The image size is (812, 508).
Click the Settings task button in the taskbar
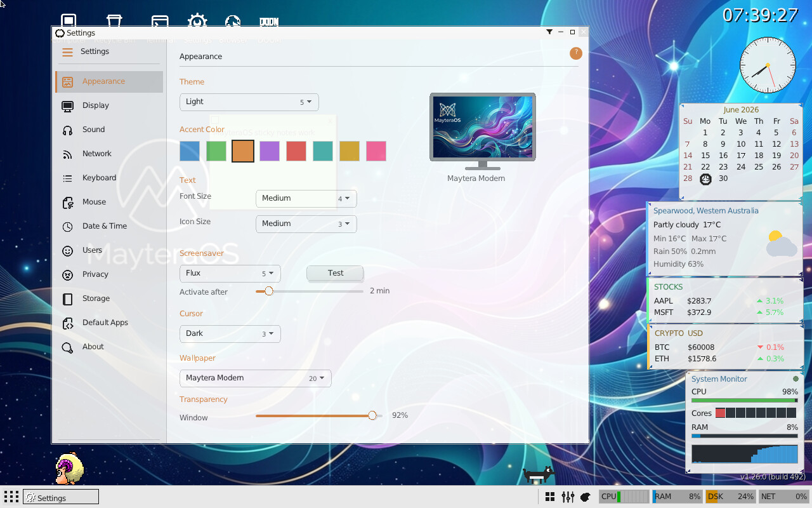(61, 497)
